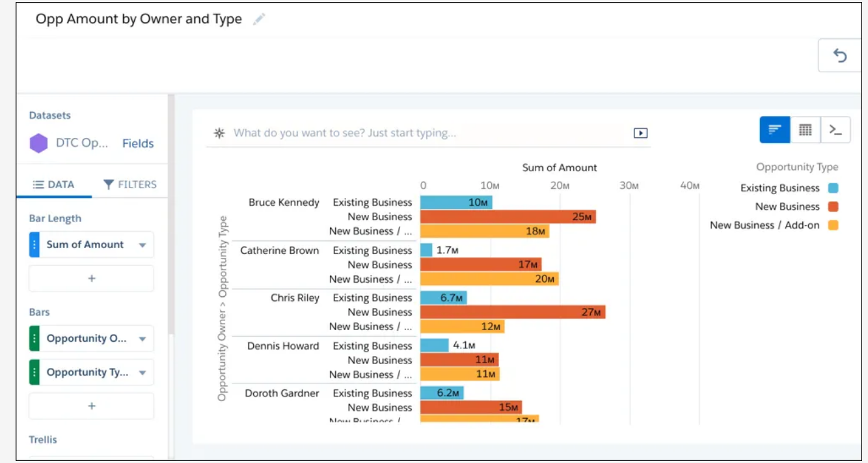
Task: Open Opportunity Type grouping dropdown arrow
Action: coord(142,372)
